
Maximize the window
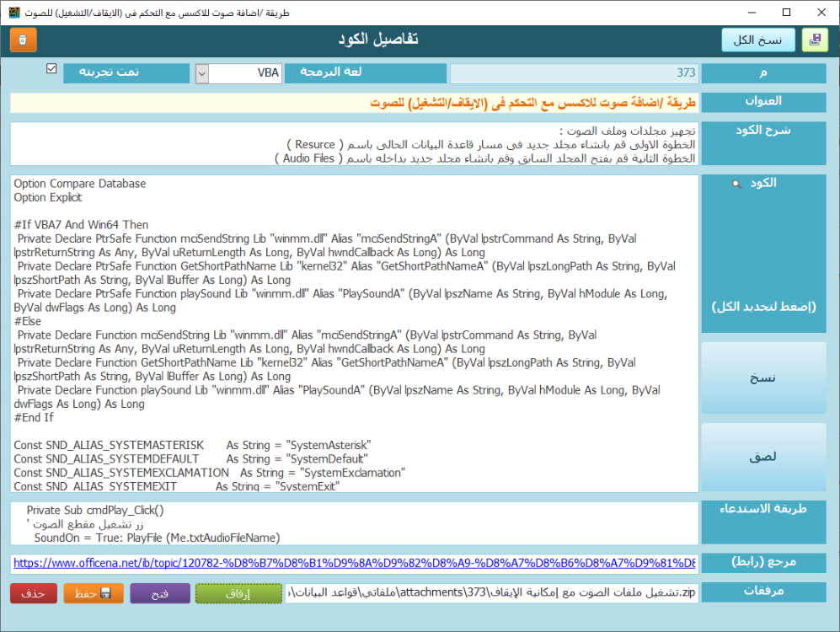point(786,13)
